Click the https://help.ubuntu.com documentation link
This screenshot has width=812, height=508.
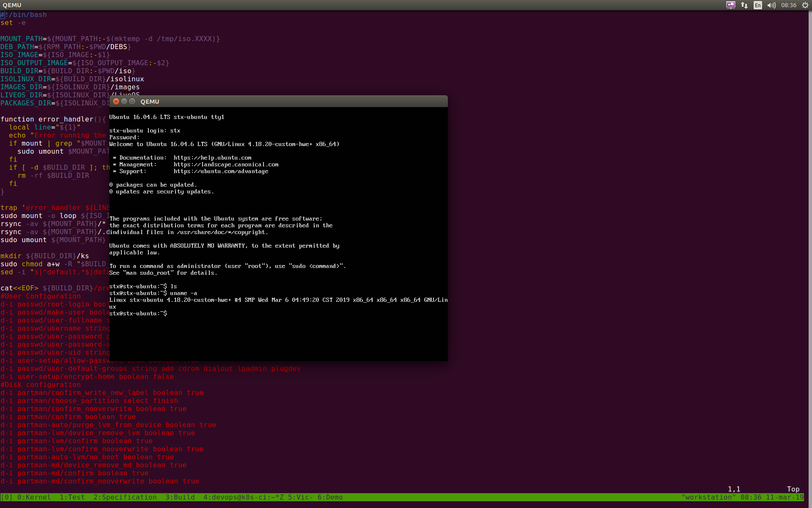point(212,157)
